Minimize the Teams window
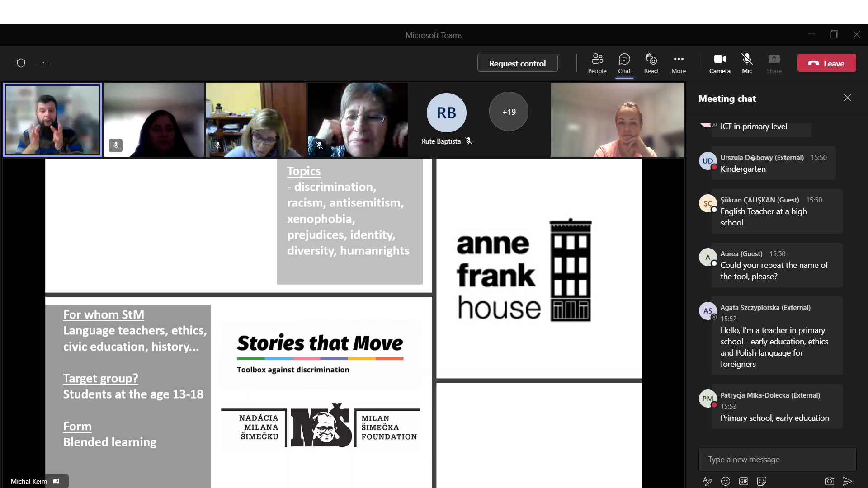868x488 pixels. (811, 34)
